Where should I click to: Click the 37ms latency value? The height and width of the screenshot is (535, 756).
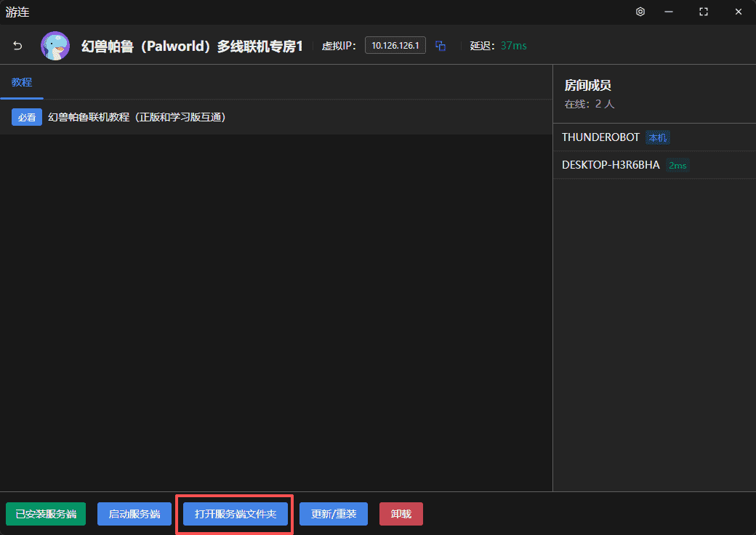(x=513, y=46)
